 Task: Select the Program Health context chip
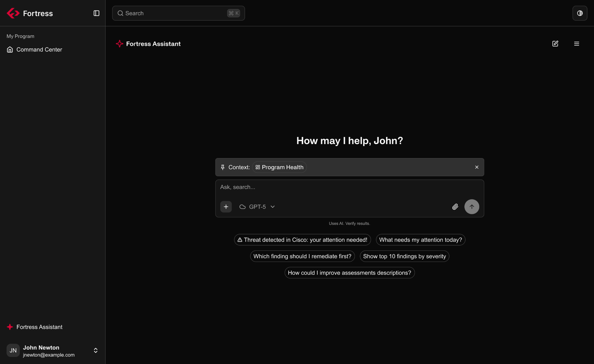click(279, 167)
